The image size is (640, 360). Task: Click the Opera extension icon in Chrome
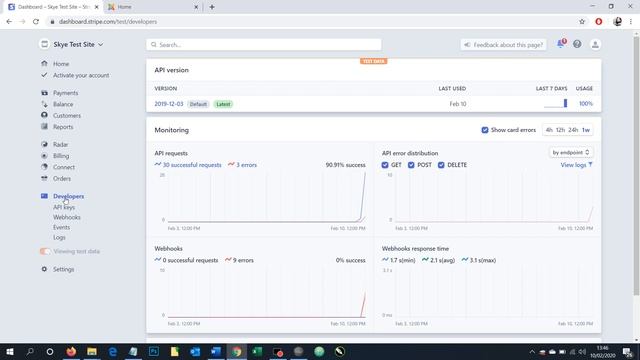[x=599, y=22]
